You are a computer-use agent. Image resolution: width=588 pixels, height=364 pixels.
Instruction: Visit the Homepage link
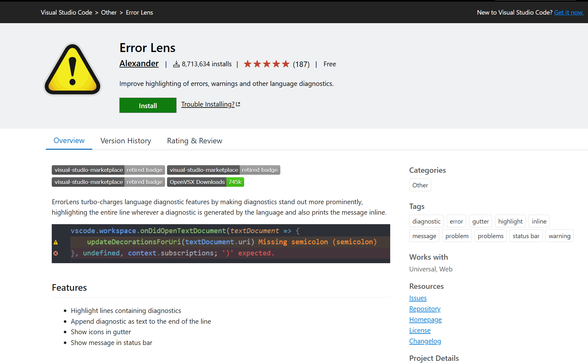(425, 320)
